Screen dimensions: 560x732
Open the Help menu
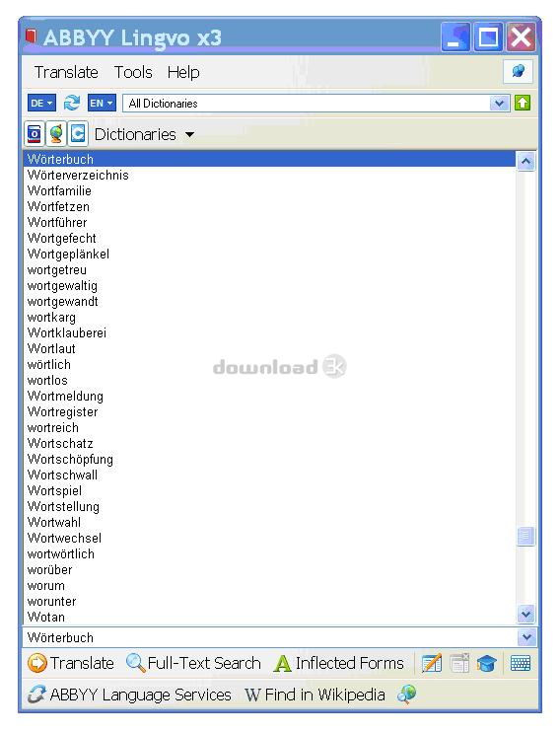tap(183, 72)
